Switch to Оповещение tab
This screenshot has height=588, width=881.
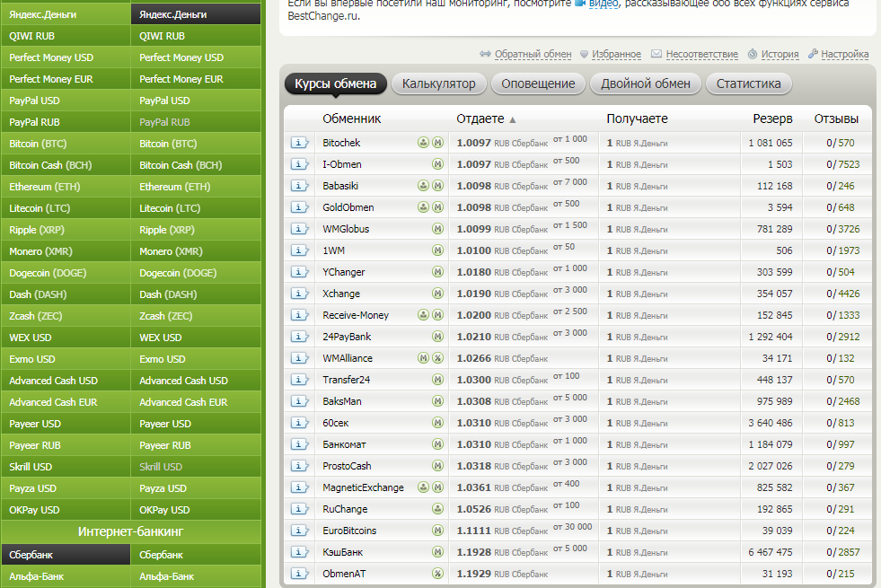[x=538, y=83]
